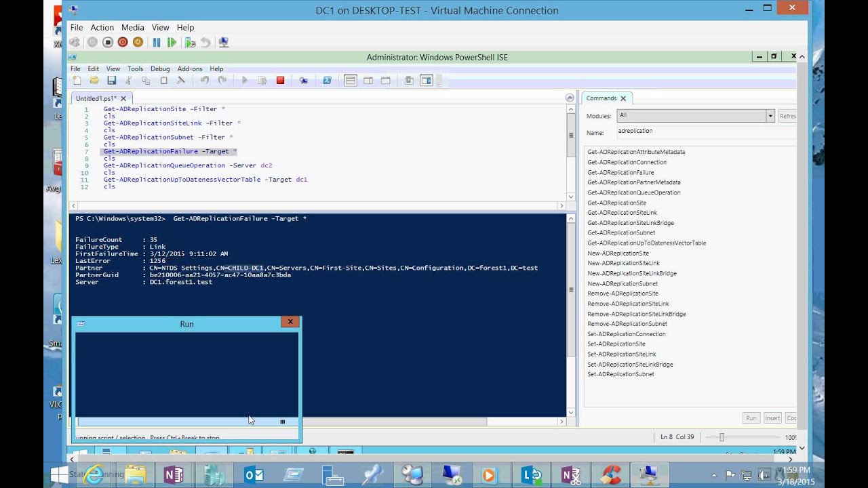Image resolution: width=868 pixels, height=488 pixels.
Task: Close the small Run window
Action: coord(290,322)
